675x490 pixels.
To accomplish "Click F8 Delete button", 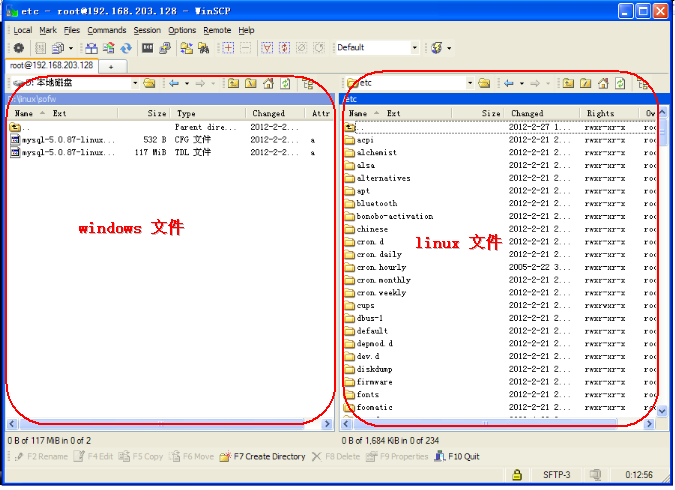I will (336, 456).
